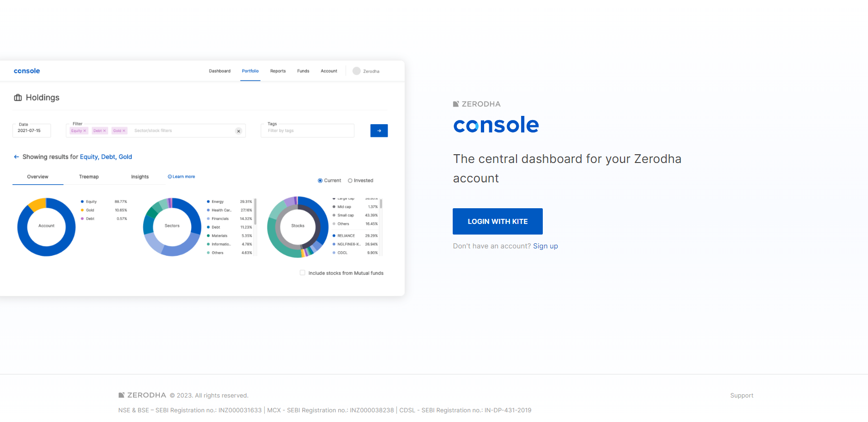Click the Learn more info icon
868x422 pixels.
tap(170, 176)
